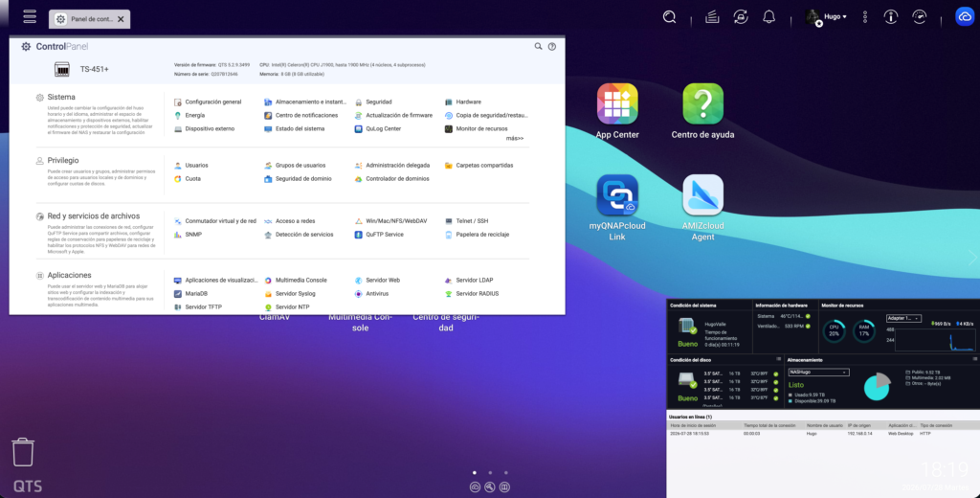
Task: Close the Panel de control tab
Action: 121,19
